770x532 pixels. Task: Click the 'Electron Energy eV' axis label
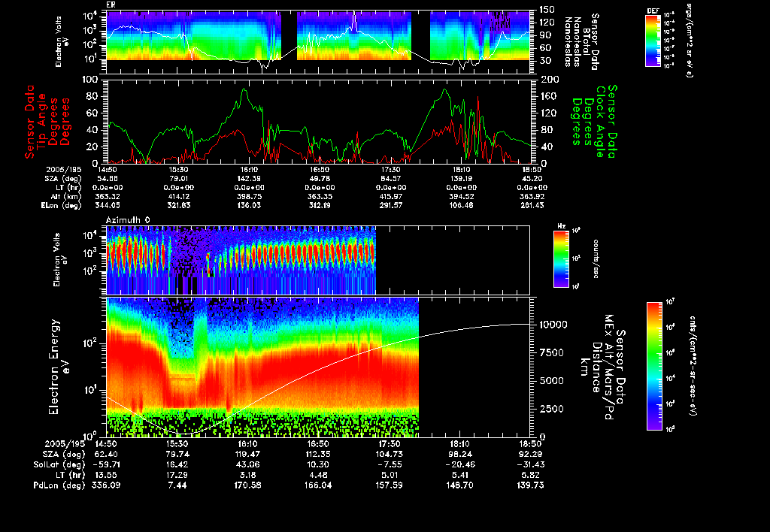click(x=58, y=367)
